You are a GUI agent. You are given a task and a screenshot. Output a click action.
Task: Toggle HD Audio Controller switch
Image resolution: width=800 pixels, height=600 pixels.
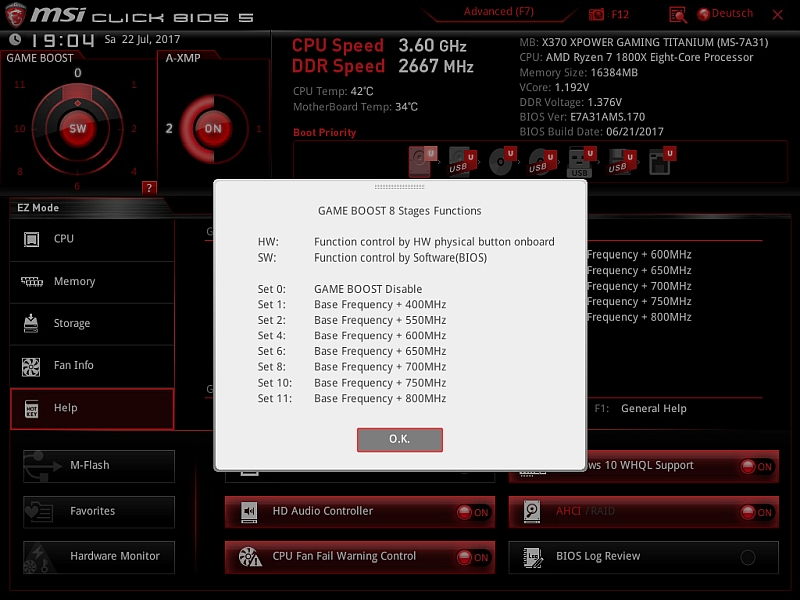[472, 512]
